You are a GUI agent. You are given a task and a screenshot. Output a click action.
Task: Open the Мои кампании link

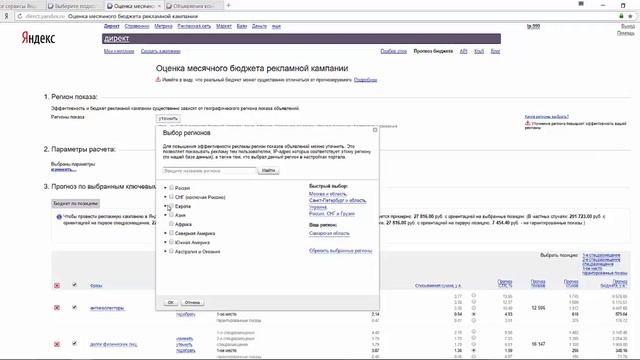click(x=119, y=51)
